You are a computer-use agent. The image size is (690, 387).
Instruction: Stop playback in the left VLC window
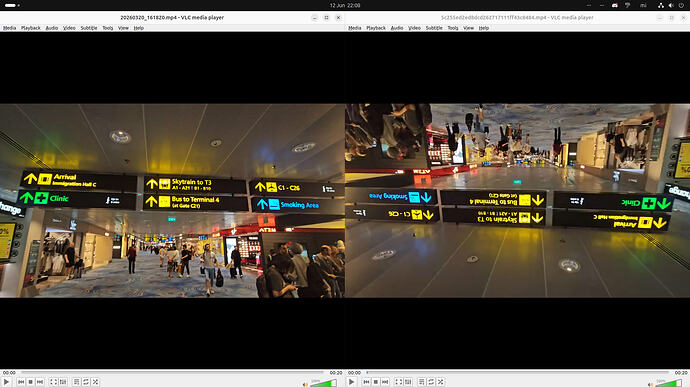pos(31,382)
